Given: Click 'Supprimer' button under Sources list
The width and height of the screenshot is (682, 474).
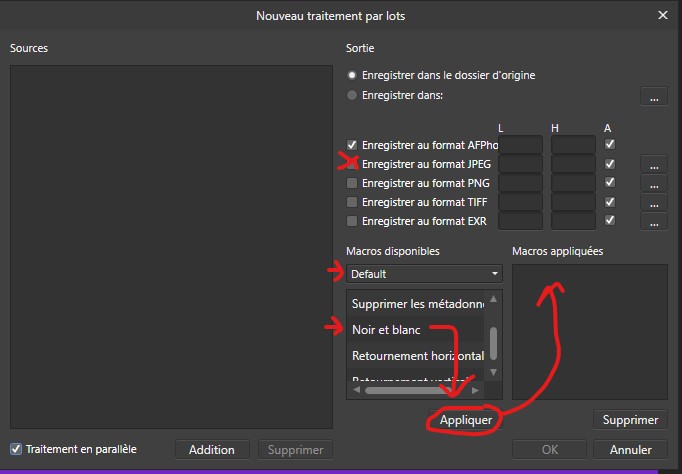Looking at the screenshot, I should coord(295,450).
